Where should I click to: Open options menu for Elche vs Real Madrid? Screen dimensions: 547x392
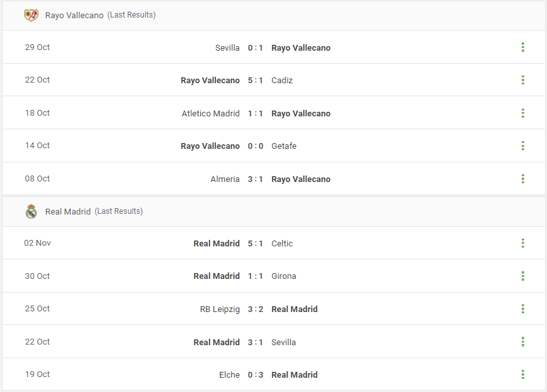(x=522, y=374)
